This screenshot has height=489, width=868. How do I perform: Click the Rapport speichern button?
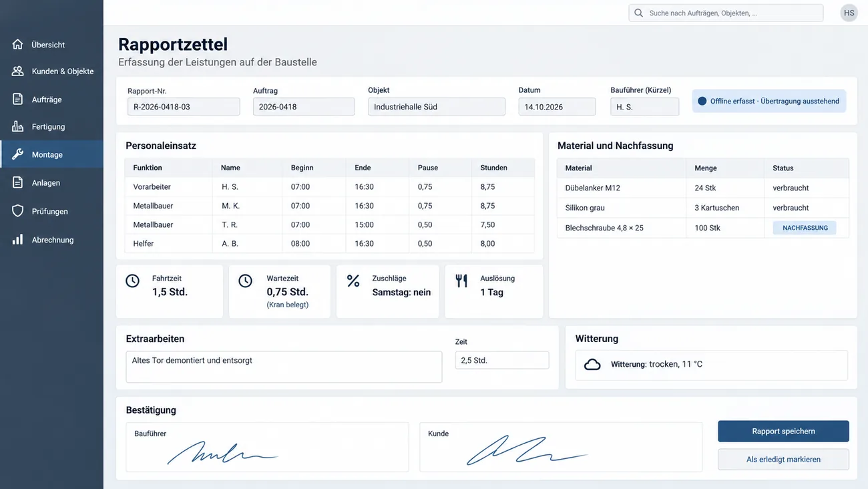tap(783, 432)
